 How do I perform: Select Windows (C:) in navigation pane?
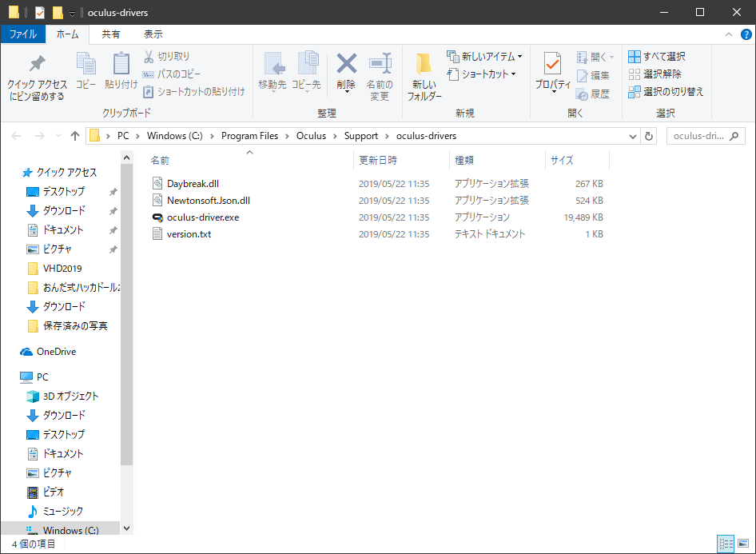[x=70, y=530]
